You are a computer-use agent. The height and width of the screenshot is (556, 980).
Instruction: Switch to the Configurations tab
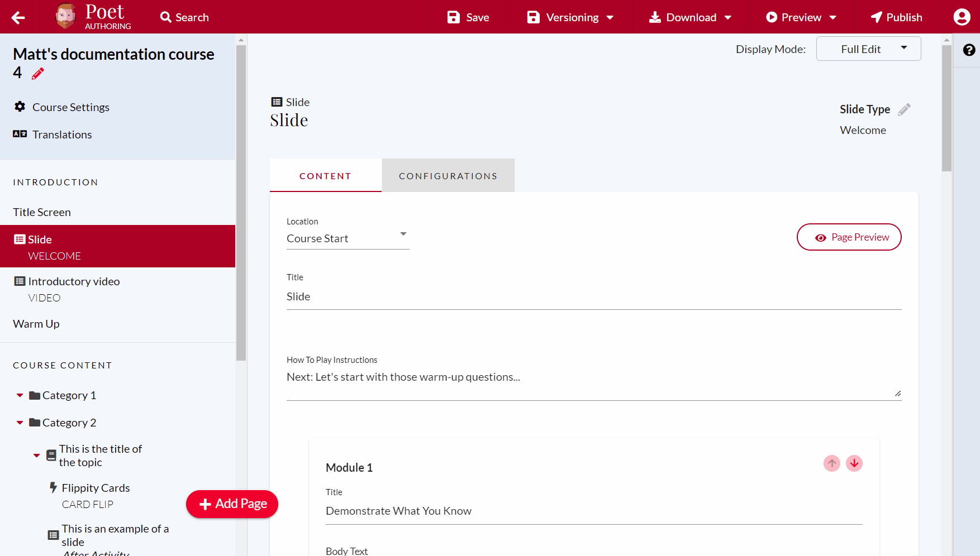click(x=448, y=175)
